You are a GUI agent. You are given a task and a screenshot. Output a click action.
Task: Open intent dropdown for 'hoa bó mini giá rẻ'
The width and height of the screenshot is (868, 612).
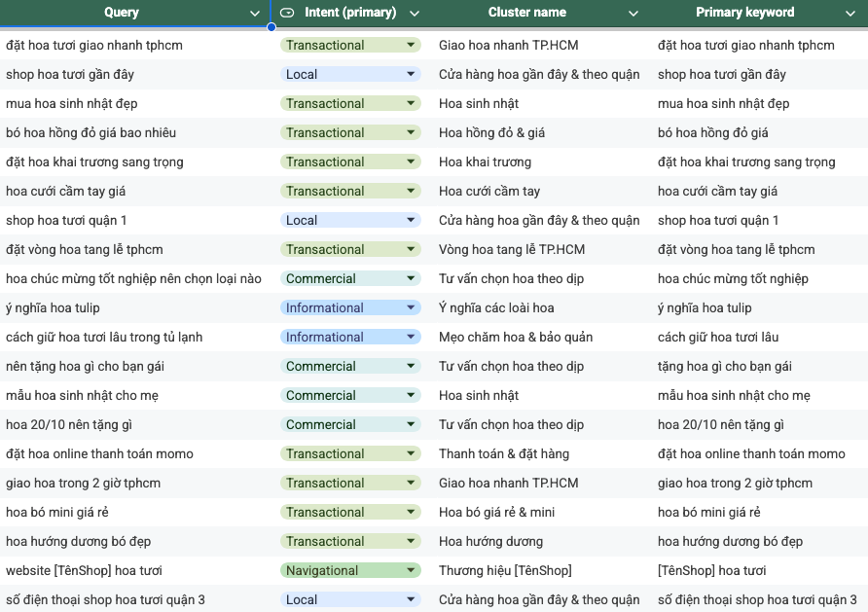point(411,512)
